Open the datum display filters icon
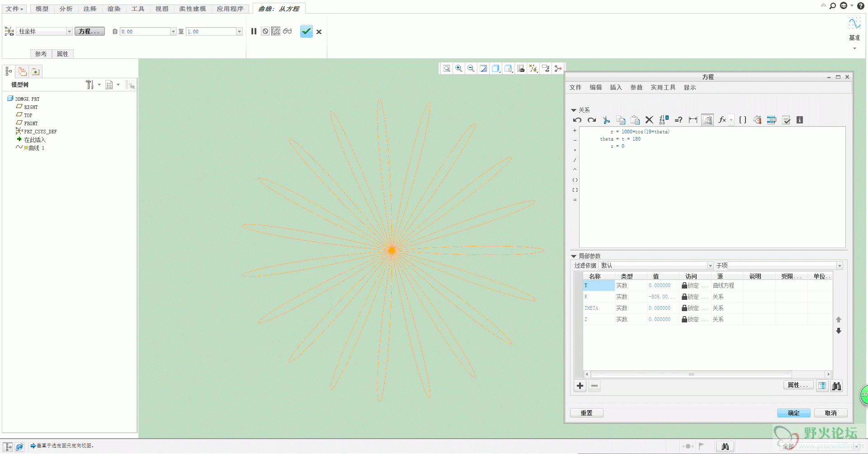The height and width of the screenshot is (454, 868). tap(533, 68)
